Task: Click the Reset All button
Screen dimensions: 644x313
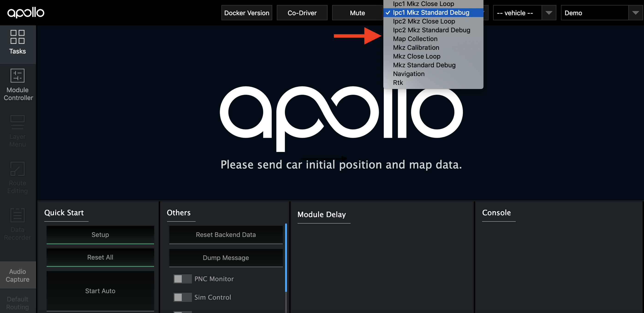Action: 100,257
